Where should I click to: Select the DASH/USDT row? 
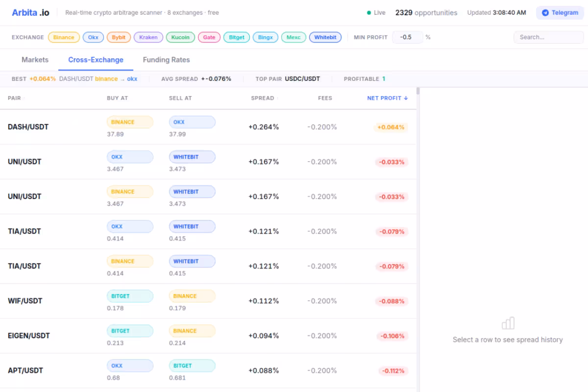[x=208, y=127]
